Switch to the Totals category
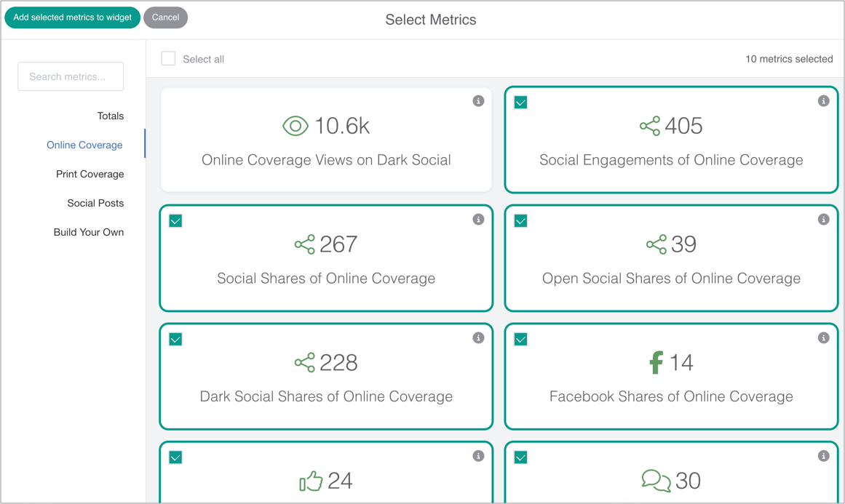This screenshot has height=504, width=845. 111,116
